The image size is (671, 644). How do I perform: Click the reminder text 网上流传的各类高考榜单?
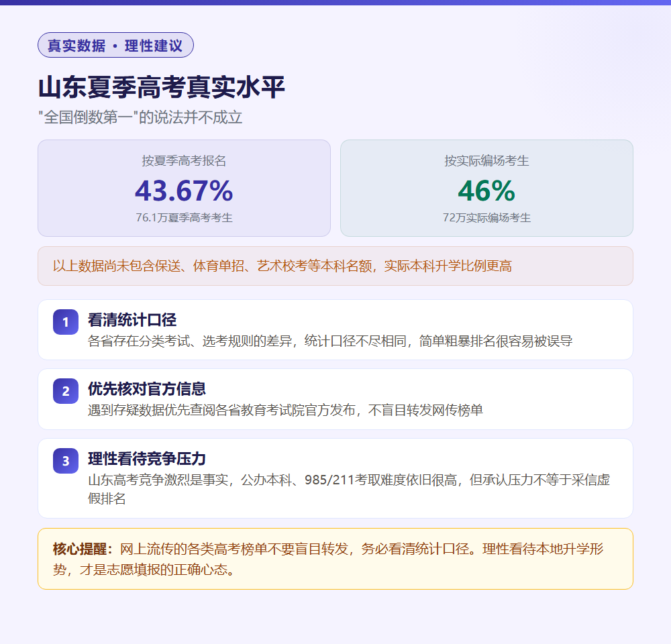click(x=328, y=559)
